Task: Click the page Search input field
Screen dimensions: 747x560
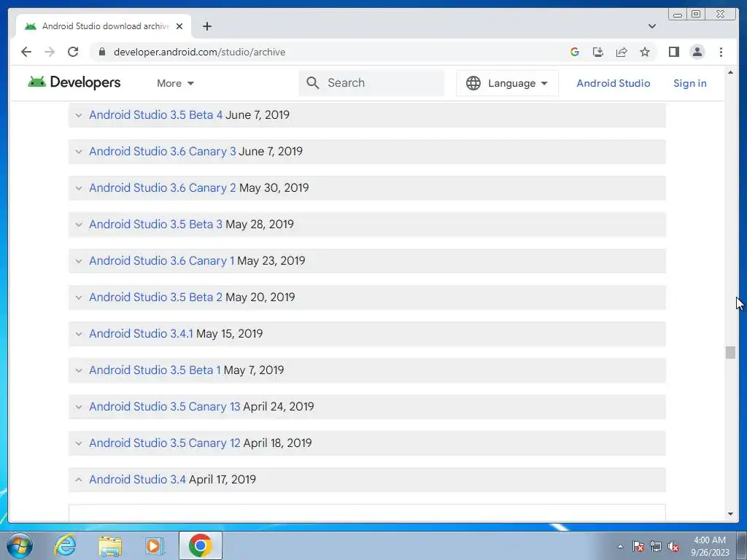Action: click(371, 83)
